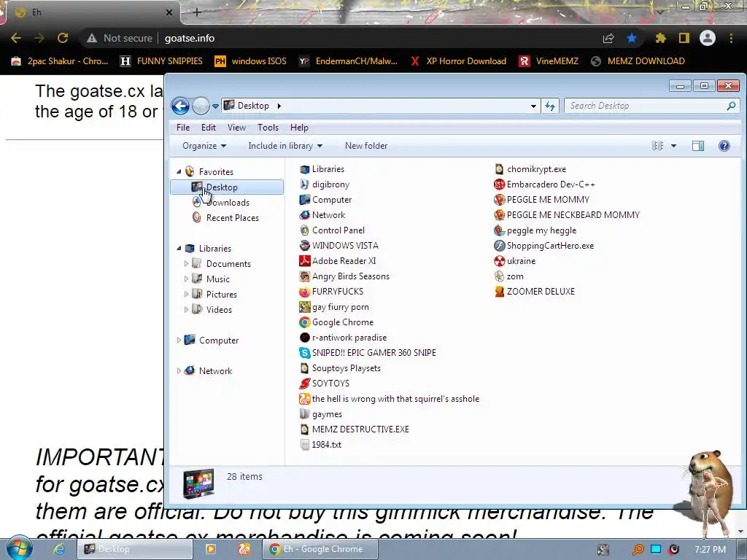Open the Tools menu

tap(268, 128)
